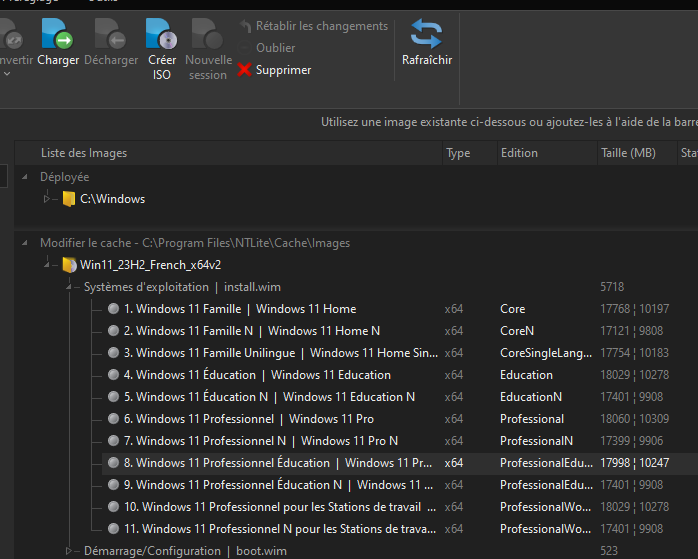Select 7. Windows 11 Professionnel N row
Image resolution: width=698 pixels, height=559 pixels.
coord(261,441)
